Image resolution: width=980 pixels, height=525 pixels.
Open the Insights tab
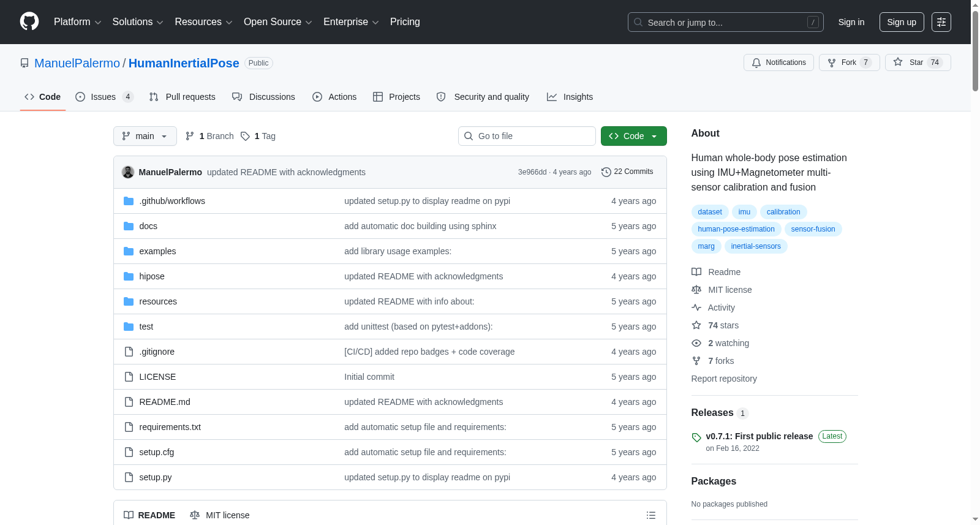(570, 97)
